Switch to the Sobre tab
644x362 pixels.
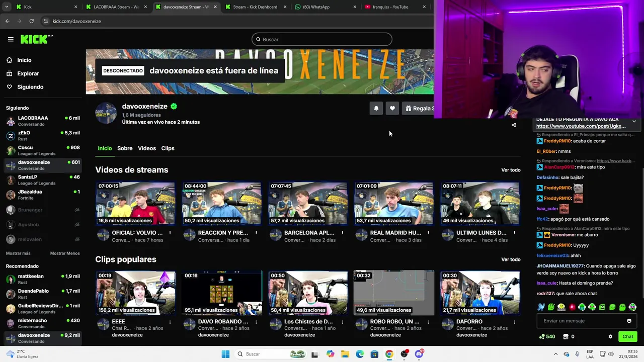(125, 148)
